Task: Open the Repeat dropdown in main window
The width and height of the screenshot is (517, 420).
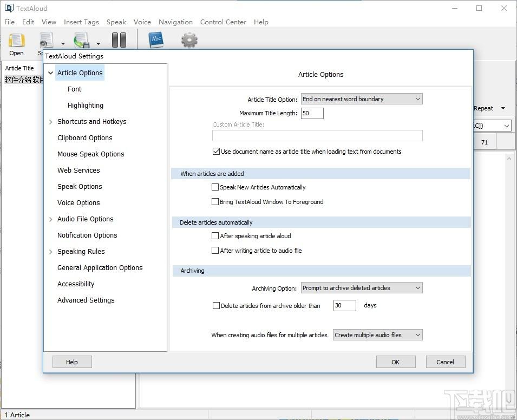Action: 503,108
